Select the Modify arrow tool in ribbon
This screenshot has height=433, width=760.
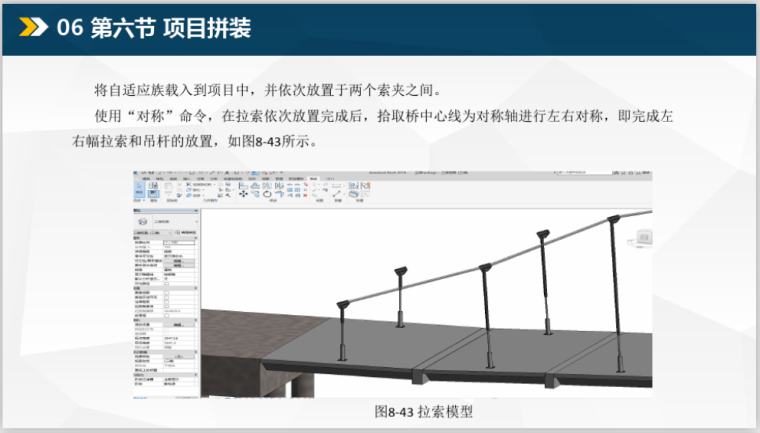click(x=141, y=189)
